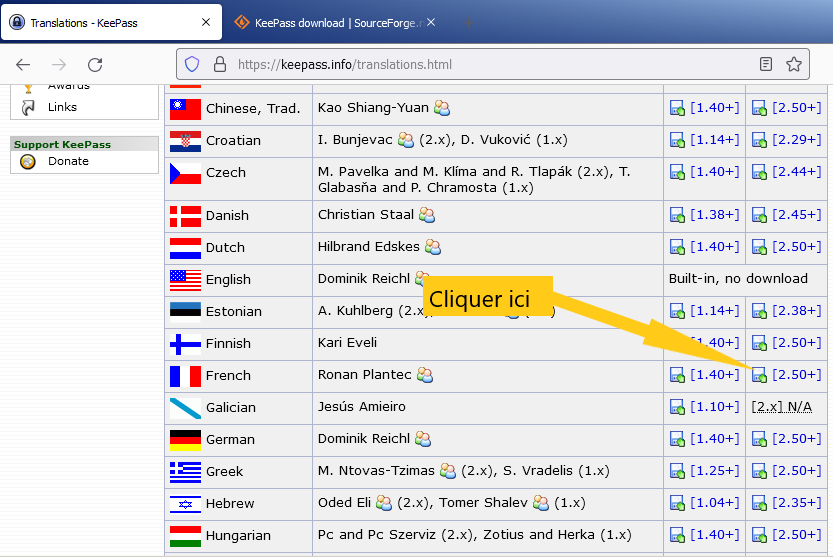Click "Built-in, no download" English cell

click(738, 278)
